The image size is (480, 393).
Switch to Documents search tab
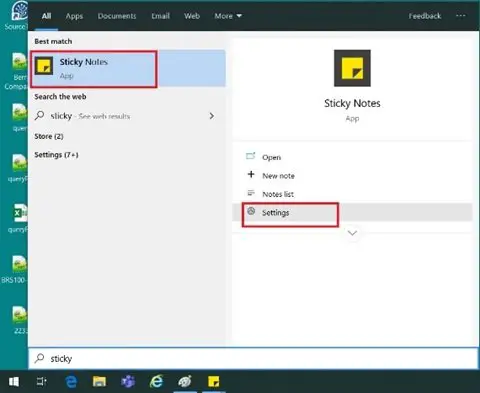click(x=117, y=16)
